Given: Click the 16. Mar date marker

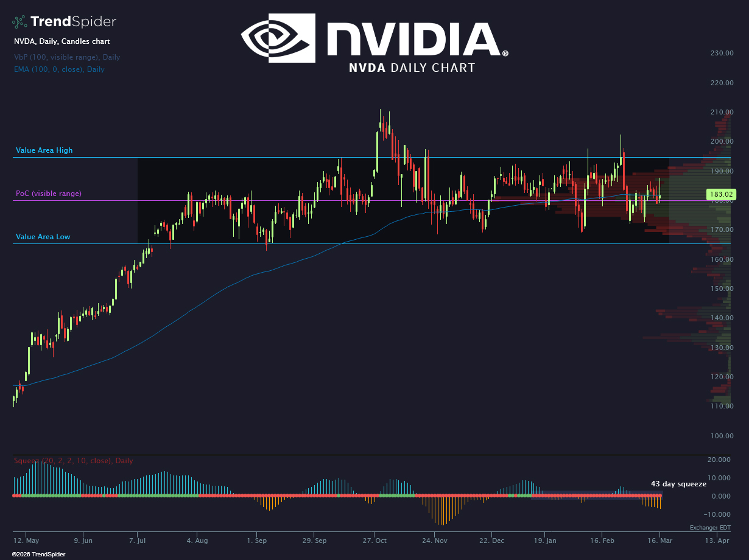Looking at the screenshot, I should (659, 541).
